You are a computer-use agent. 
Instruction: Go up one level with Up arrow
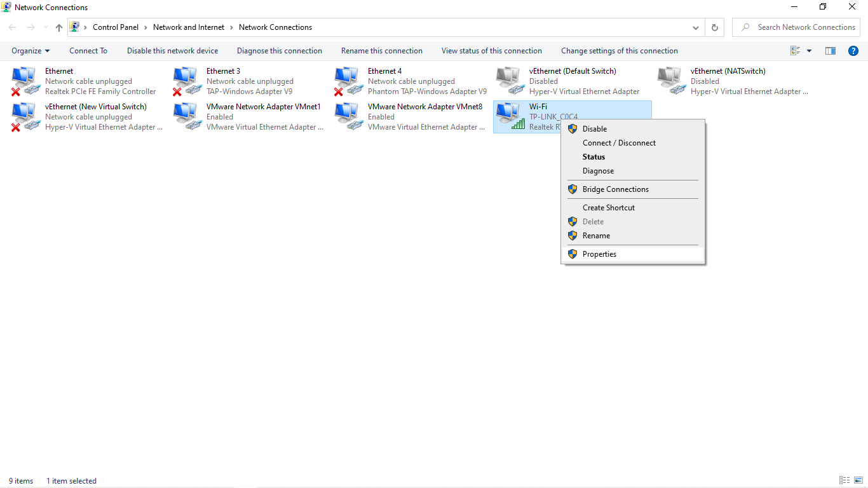(59, 27)
